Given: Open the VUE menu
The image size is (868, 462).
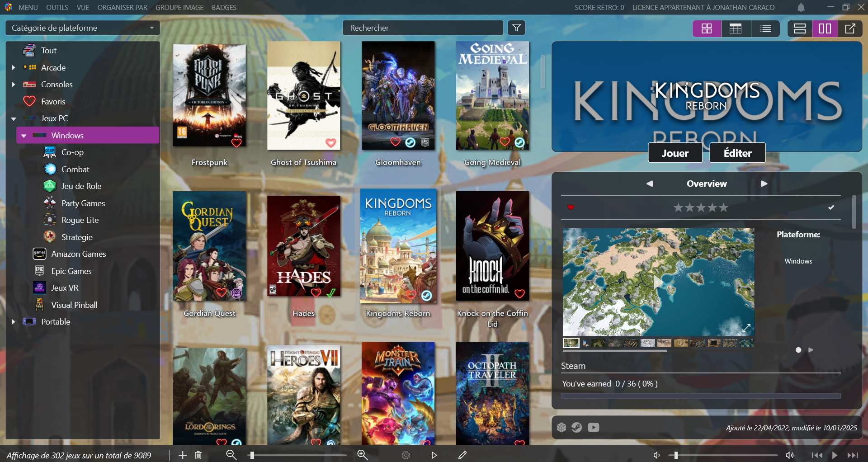Looking at the screenshot, I should [83, 8].
